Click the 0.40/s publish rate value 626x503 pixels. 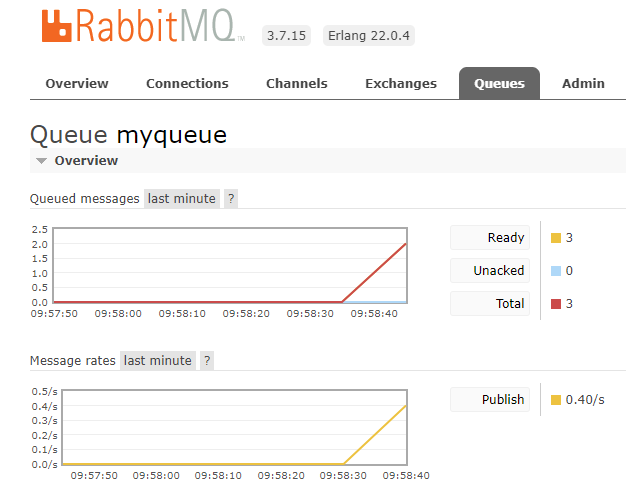click(x=585, y=400)
